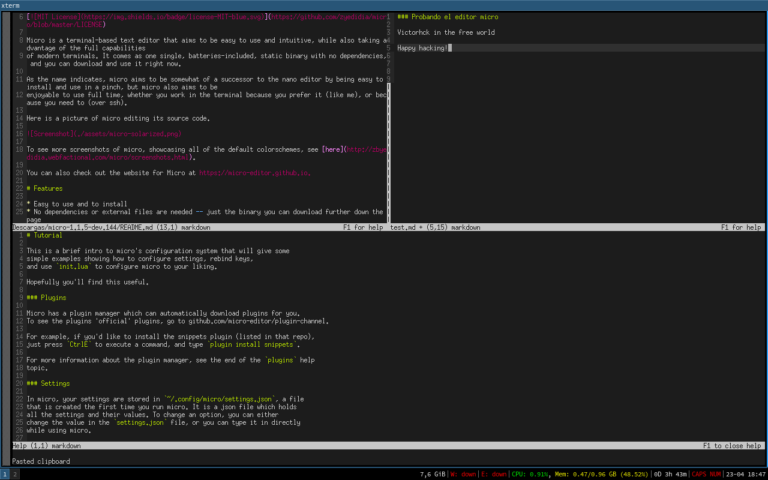The image size is (768, 480).
Task: Click the '![Screenshot]' image link line
Action: coord(106,134)
